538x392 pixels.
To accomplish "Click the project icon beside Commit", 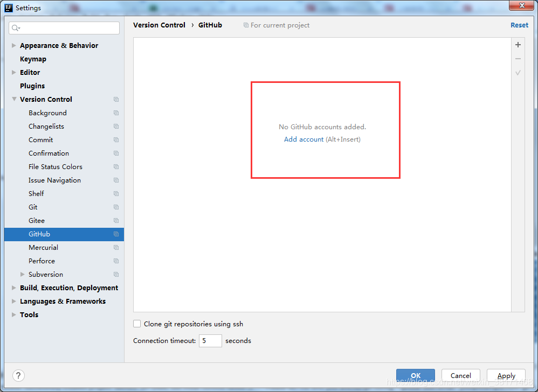I will (116, 140).
